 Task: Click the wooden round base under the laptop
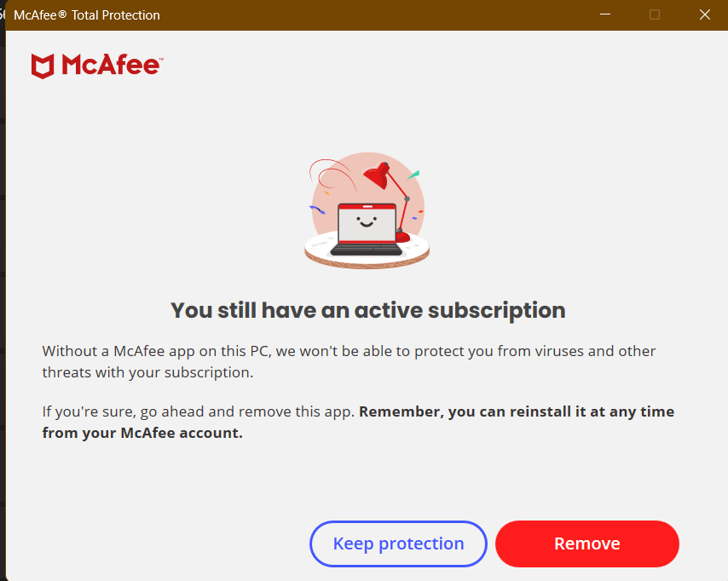point(367,258)
